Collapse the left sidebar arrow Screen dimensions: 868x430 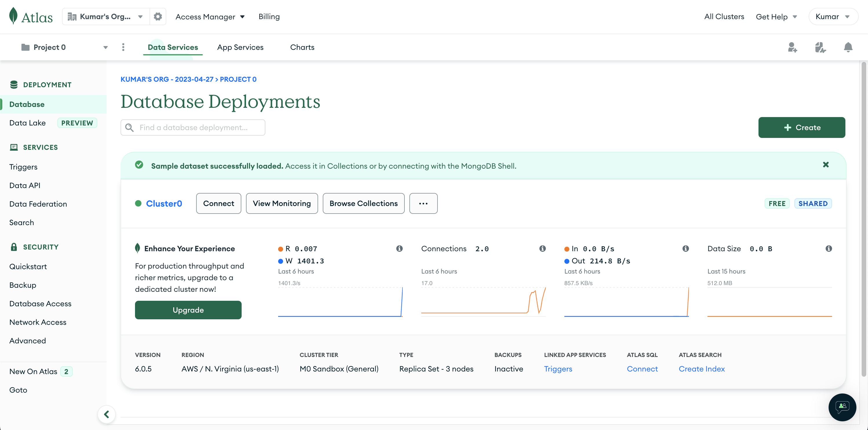pos(107,414)
